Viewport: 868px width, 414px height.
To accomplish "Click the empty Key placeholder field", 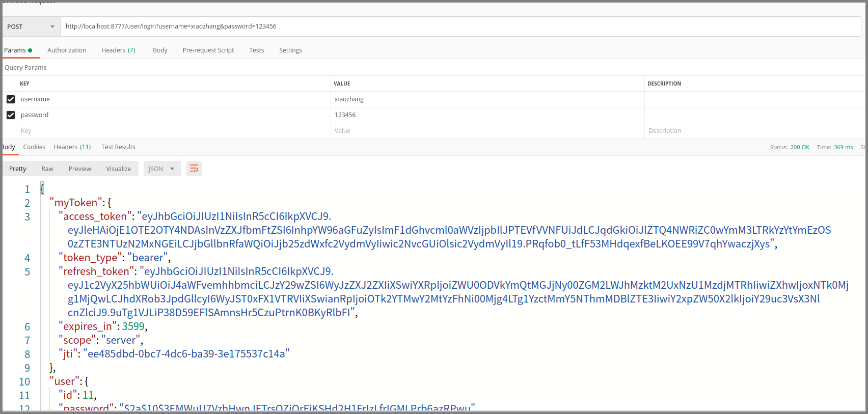I will 174,131.
